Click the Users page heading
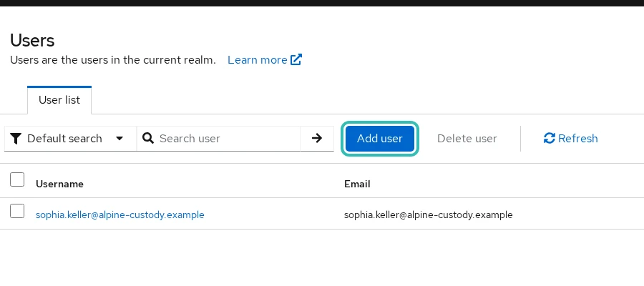This screenshot has width=644, height=286. 32,41
